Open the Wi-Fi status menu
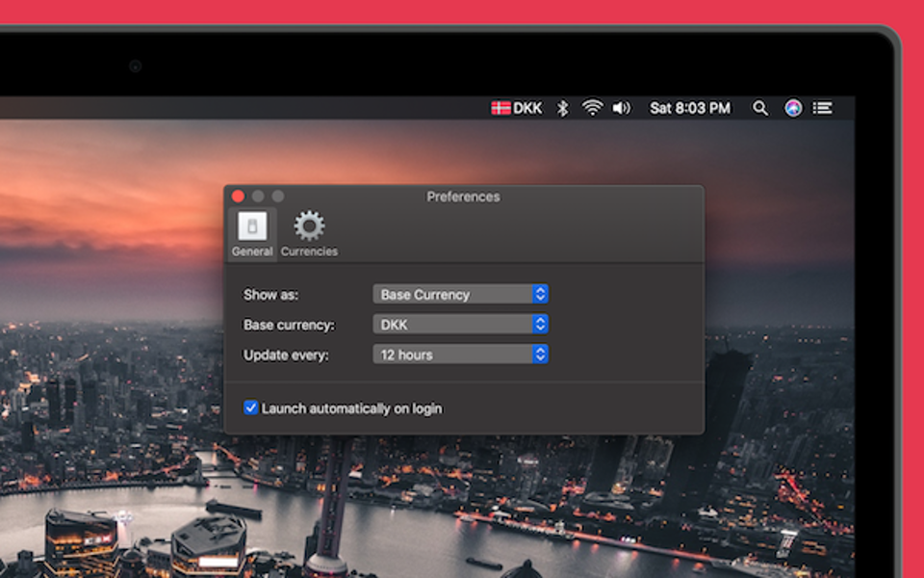Image resolution: width=924 pixels, height=578 pixels. (x=592, y=107)
